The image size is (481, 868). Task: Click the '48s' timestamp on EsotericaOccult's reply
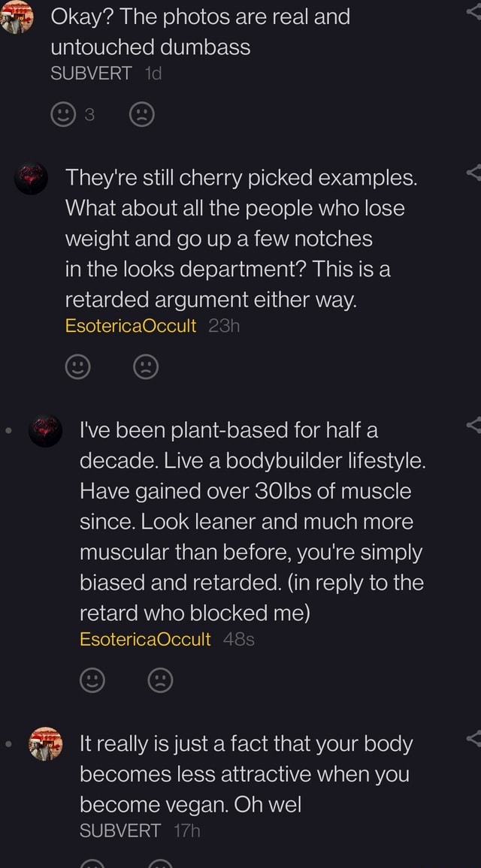pos(237,638)
